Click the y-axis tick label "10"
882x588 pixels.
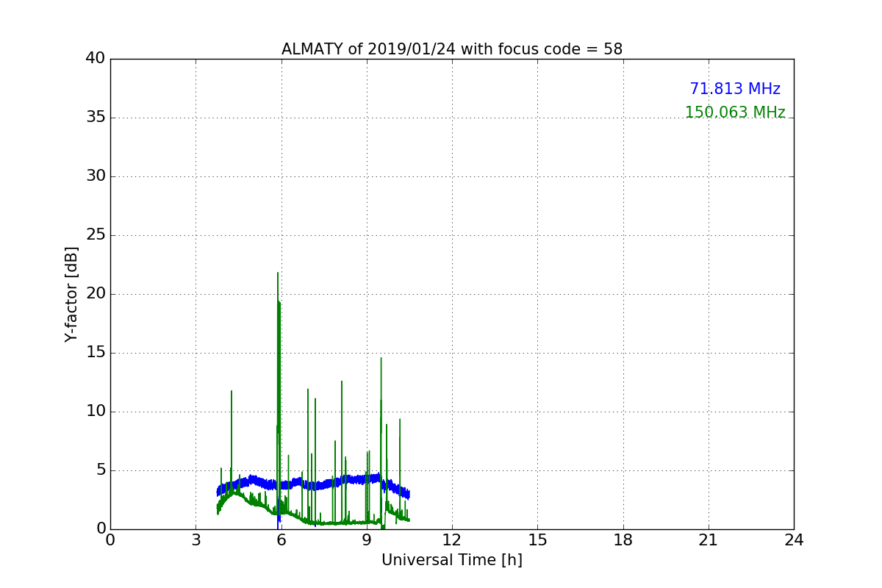[96, 412]
